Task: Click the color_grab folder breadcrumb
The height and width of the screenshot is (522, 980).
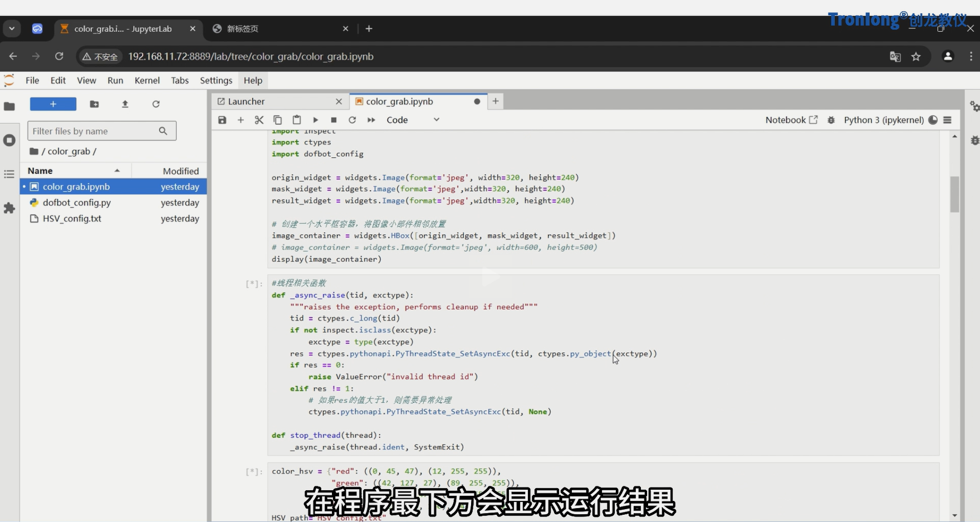Action: click(x=69, y=151)
